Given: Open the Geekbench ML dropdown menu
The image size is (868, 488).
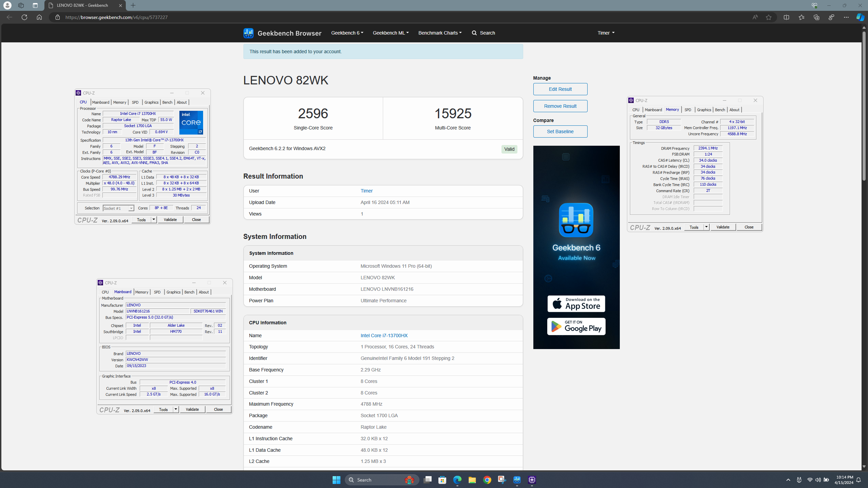Looking at the screenshot, I should pyautogui.click(x=391, y=33).
